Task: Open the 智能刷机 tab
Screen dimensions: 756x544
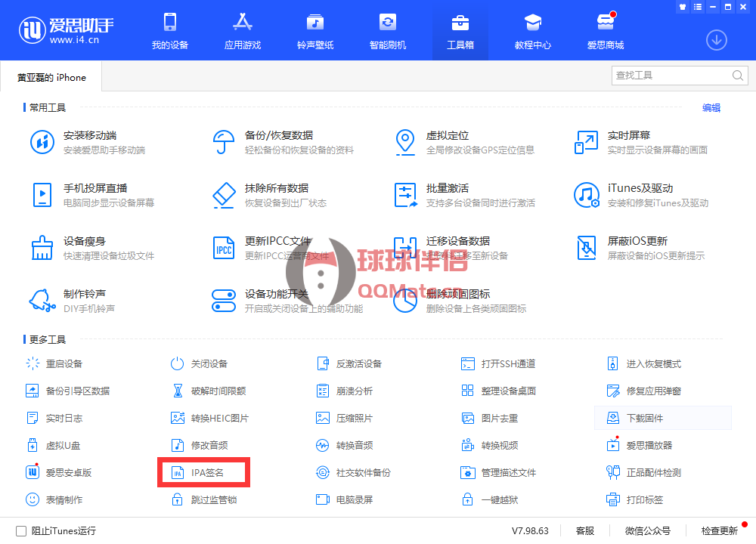Action: point(388,31)
